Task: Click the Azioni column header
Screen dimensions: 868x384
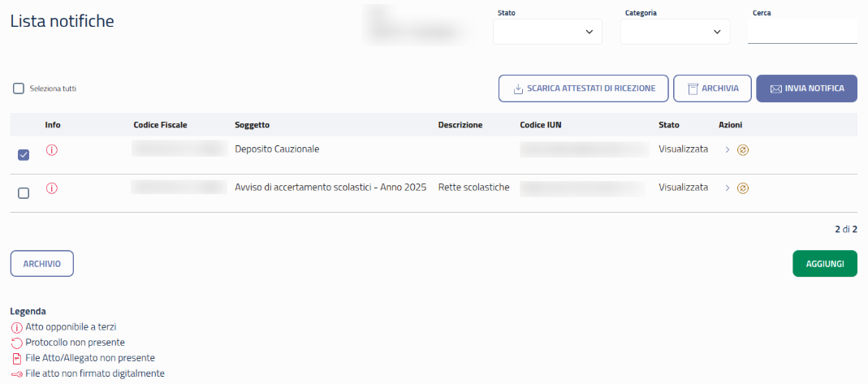Action: point(731,125)
